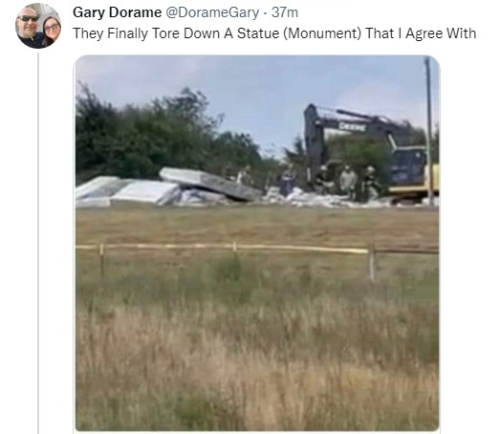Open the 37m timestamp permalink
This screenshot has width=500, height=434.
[285, 13]
